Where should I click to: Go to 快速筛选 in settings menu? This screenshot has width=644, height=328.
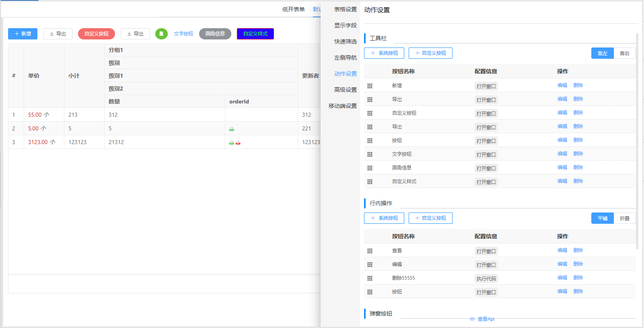coord(345,41)
